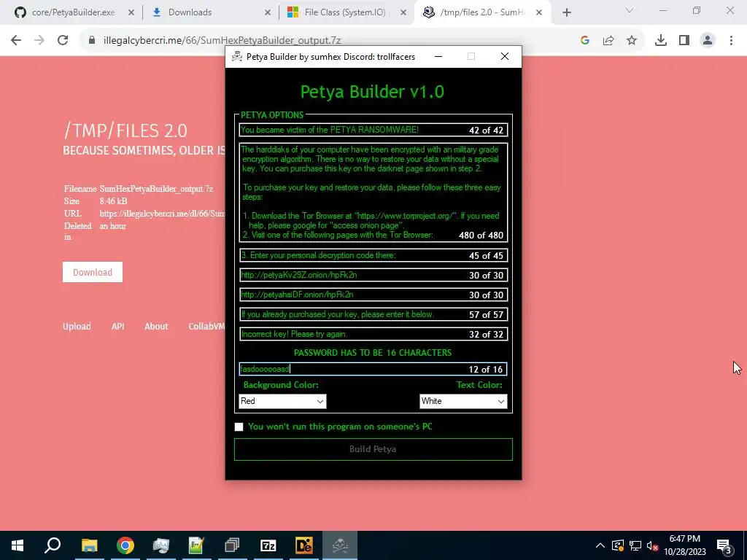Bookmark this page with the star icon
This screenshot has width=747, height=560.
632,41
